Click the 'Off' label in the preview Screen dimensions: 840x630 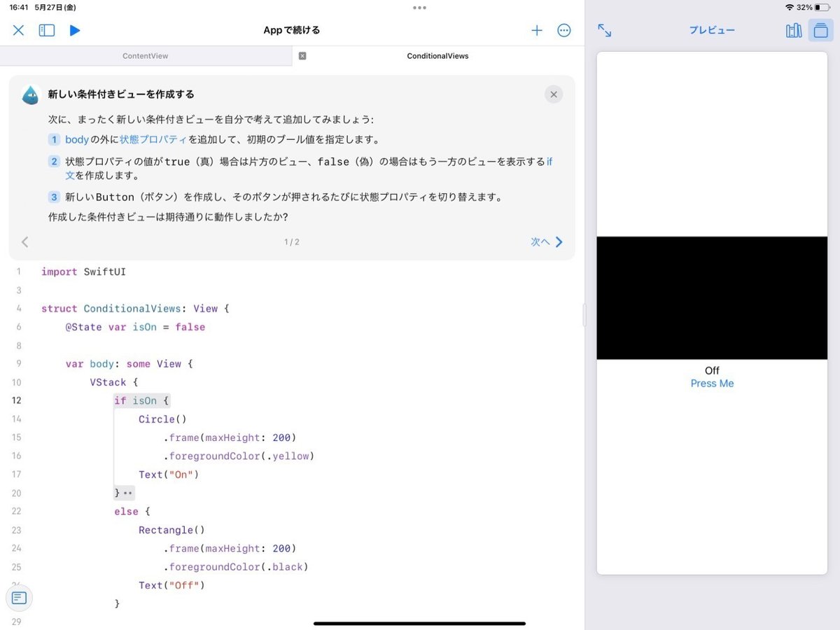(x=712, y=371)
